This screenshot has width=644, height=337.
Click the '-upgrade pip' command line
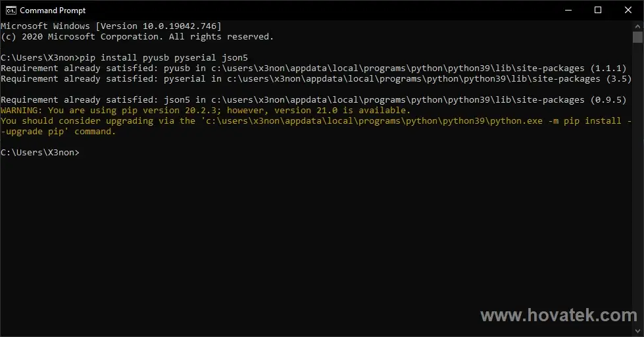coord(58,132)
